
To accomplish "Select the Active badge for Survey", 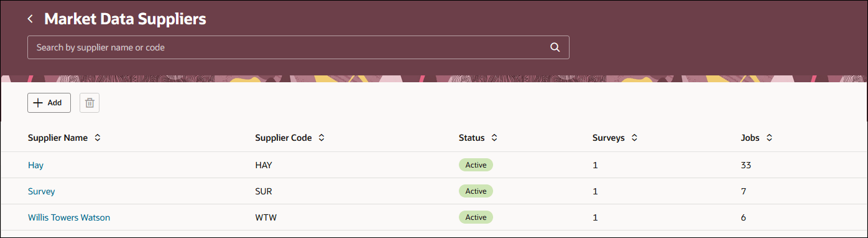I will coord(476,191).
